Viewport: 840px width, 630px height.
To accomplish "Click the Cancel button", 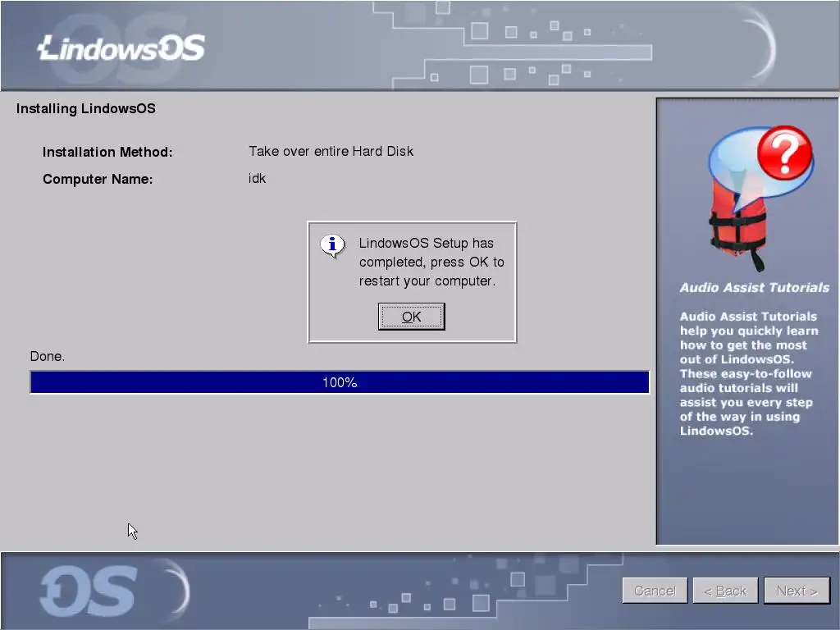I will pyautogui.click(x=655, y=591).
